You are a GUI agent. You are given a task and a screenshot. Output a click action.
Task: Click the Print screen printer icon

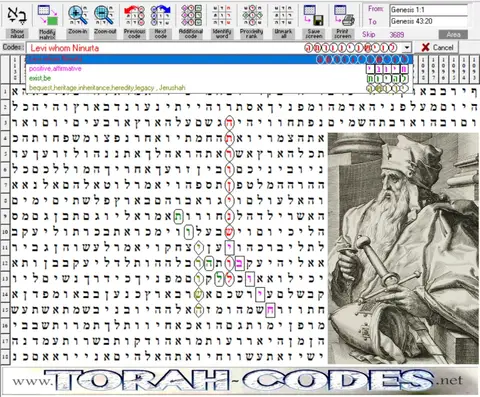point(343,15)
